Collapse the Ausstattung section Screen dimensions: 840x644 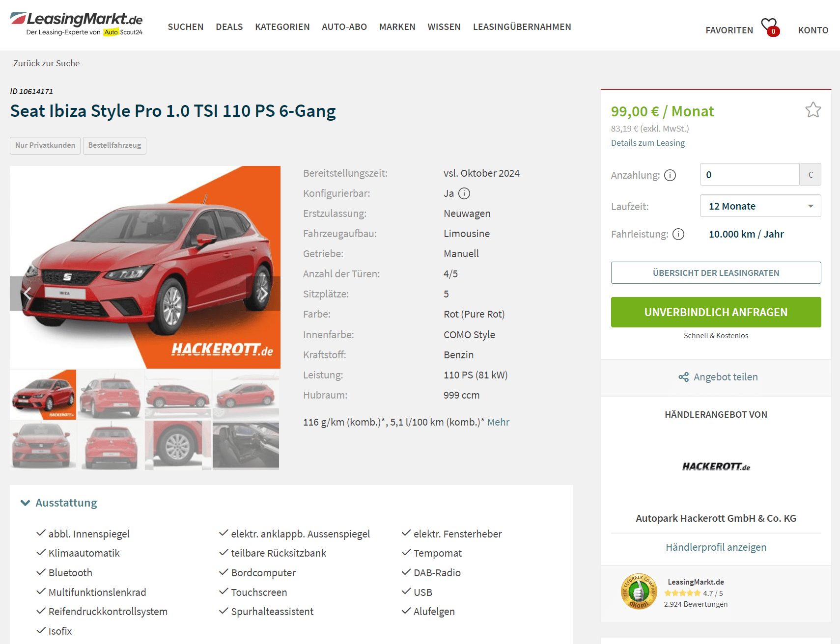59,503
